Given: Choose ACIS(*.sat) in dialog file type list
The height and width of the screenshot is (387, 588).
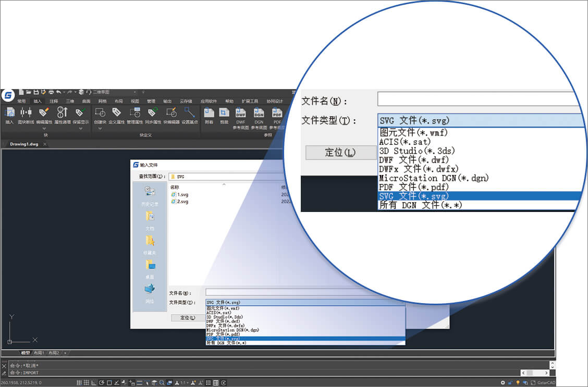Looking at the screenshot, I should pos(305,313).
